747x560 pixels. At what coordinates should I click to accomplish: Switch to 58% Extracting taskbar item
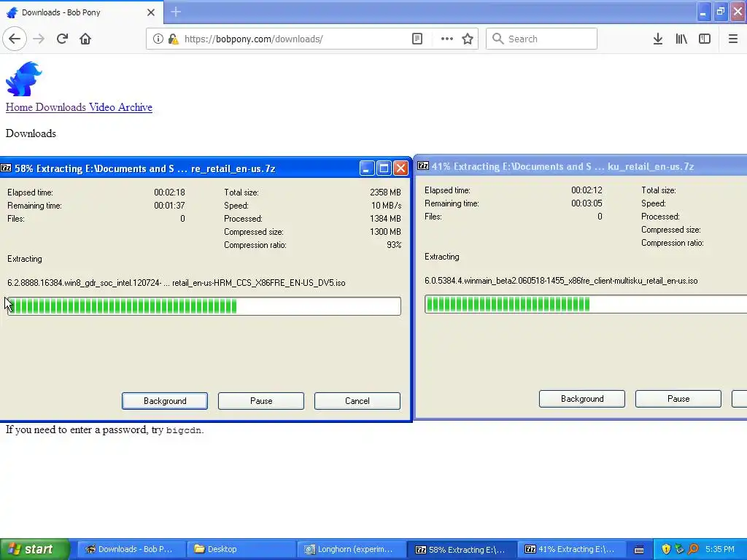[462, 549]
